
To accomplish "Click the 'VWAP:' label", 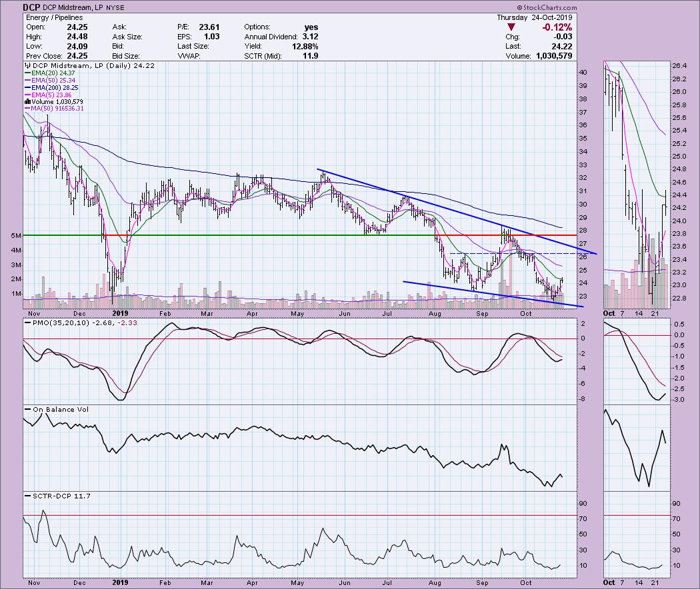I will (x=189, y=56).
